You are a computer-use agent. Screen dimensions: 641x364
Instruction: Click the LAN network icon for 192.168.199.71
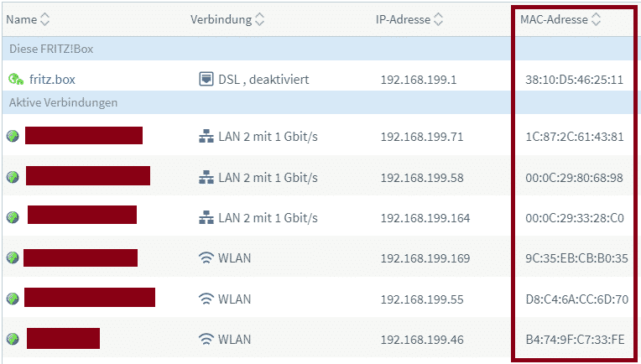click(206, 137)
